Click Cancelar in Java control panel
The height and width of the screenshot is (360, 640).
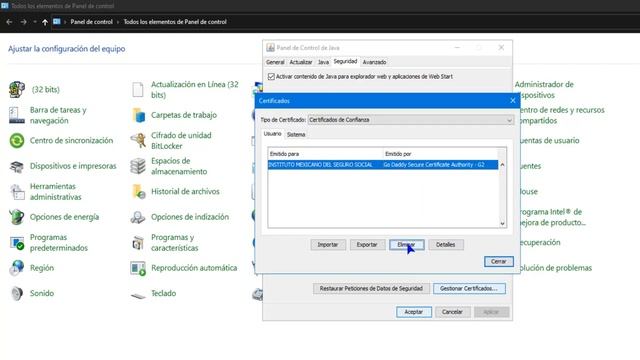pyautogui.click(x=452, y=312)
